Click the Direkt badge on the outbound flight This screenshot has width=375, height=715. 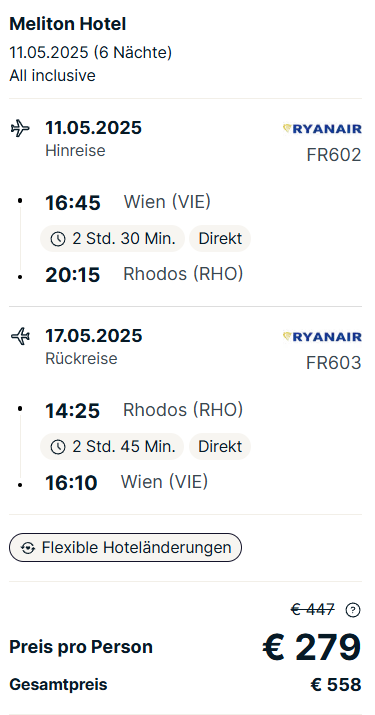click(x=220, y=238)
